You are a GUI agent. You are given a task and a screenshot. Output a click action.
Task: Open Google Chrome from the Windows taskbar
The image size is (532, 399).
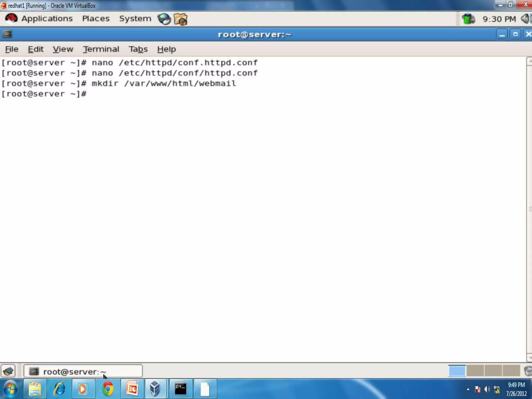108,389
